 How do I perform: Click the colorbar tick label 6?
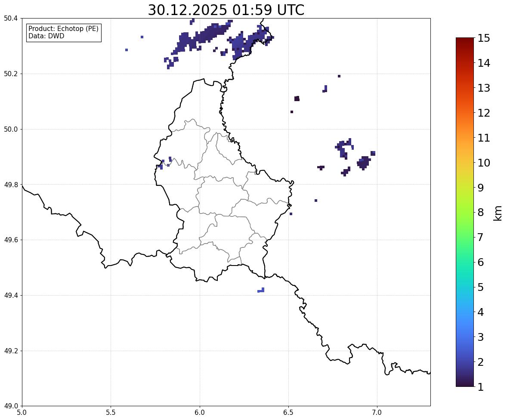[481, 262]
